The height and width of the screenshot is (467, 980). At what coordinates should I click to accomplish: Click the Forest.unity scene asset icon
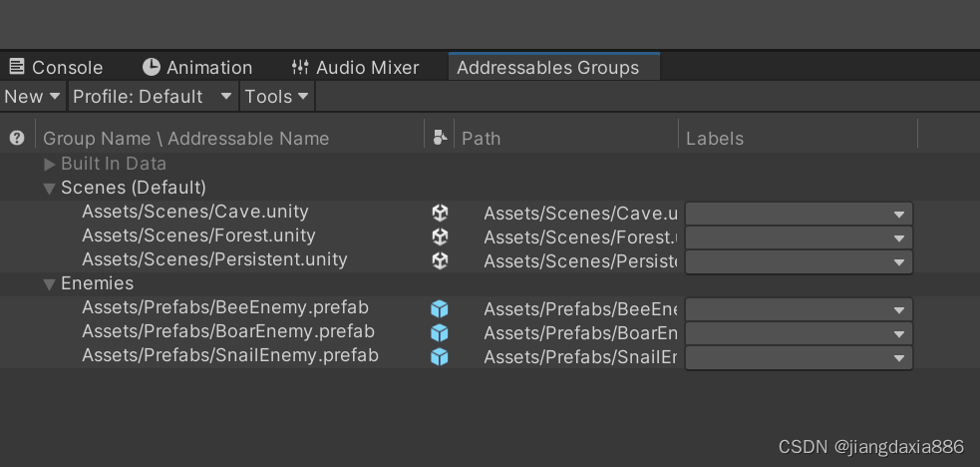click(440, 236)
